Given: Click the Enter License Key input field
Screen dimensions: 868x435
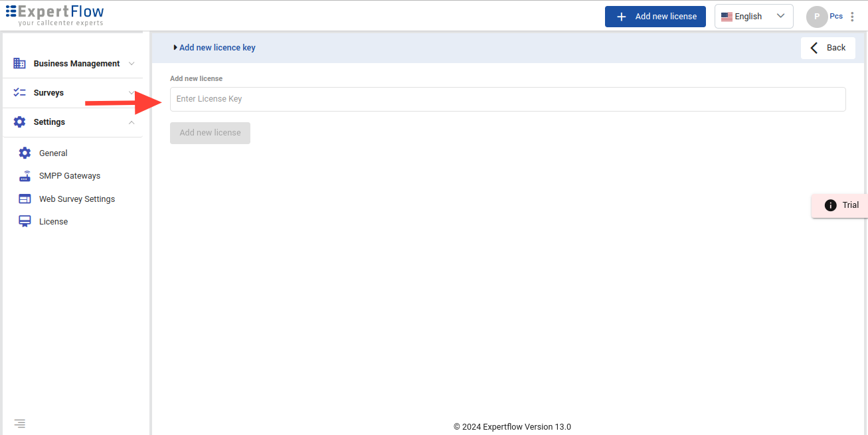Looking at the screenshot, I should pos(507,99).
